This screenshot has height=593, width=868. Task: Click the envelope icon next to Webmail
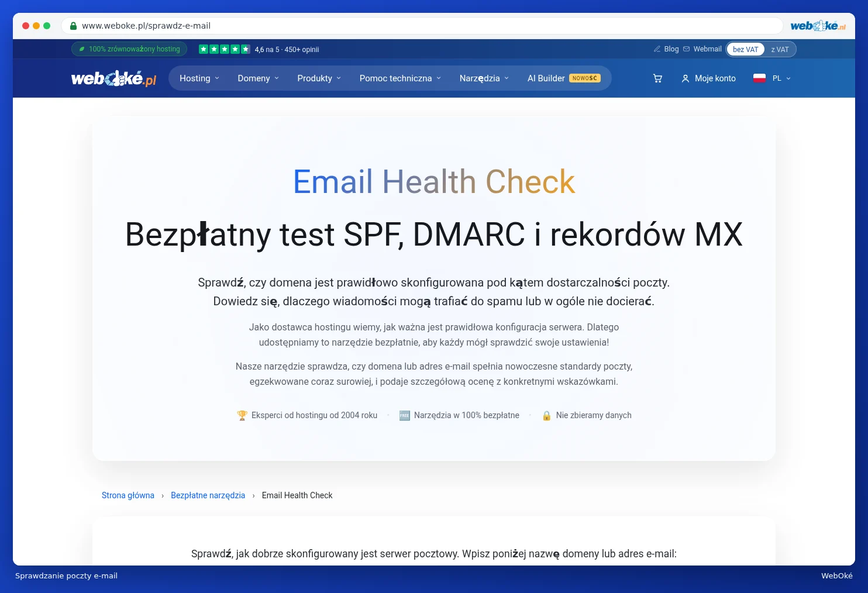point(687,49)
